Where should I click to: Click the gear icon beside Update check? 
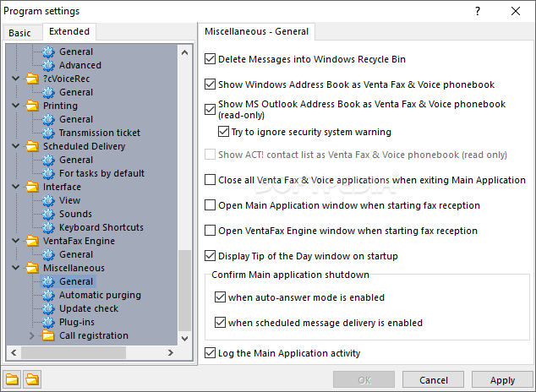tap(48, 308)
